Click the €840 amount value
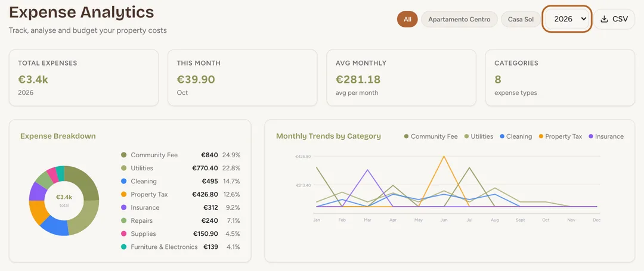The image size is (644, 271). coord(209,155)
